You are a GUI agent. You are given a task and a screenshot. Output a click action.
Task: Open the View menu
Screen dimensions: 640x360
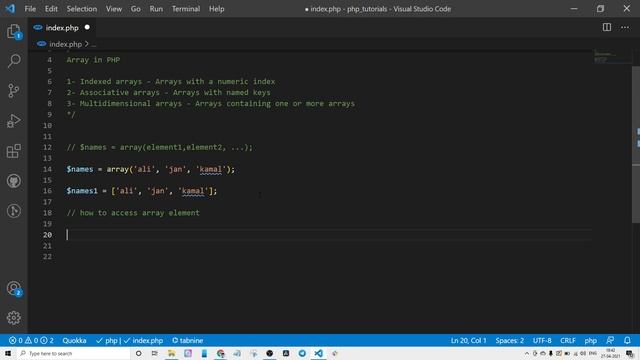114,9
